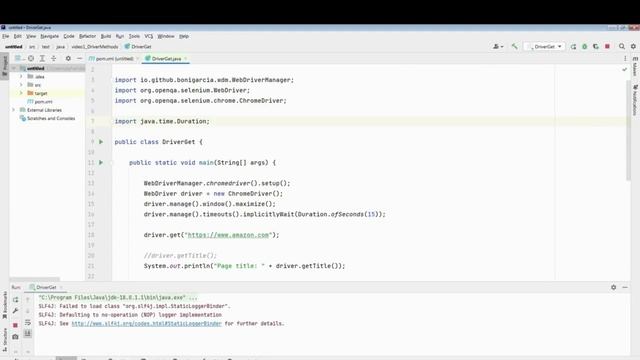Expand External Libraries node
Image resolution: width=640 pixels, height=360 pixels.
(x=14, y=110)
